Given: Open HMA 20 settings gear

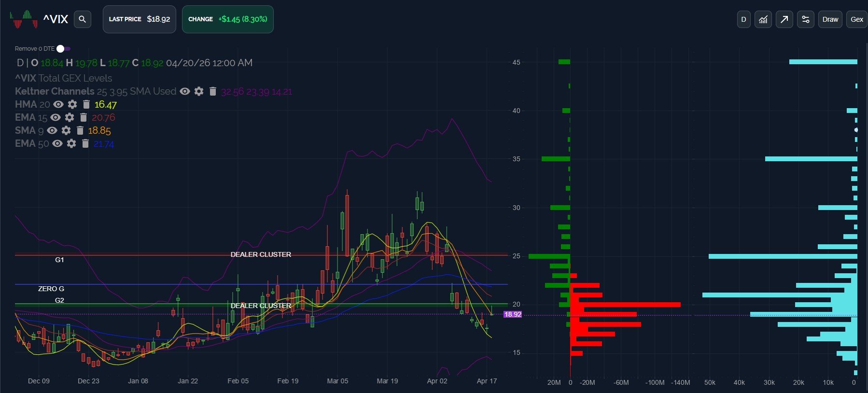Looking at the screenshot, I should (x=72, y=104).
